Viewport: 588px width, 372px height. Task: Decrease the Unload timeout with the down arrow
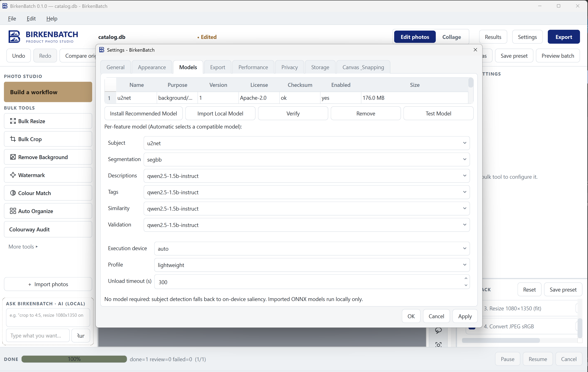point(466,285)
